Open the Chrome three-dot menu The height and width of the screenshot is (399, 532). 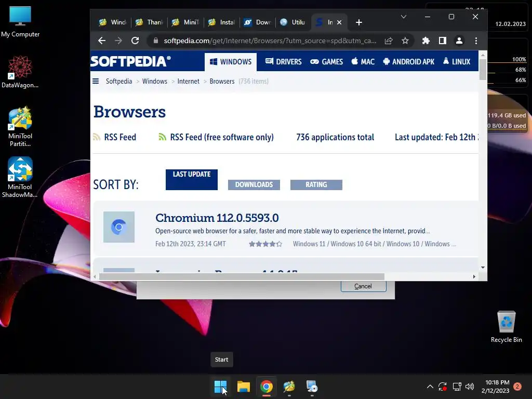[x=476, y=41]
